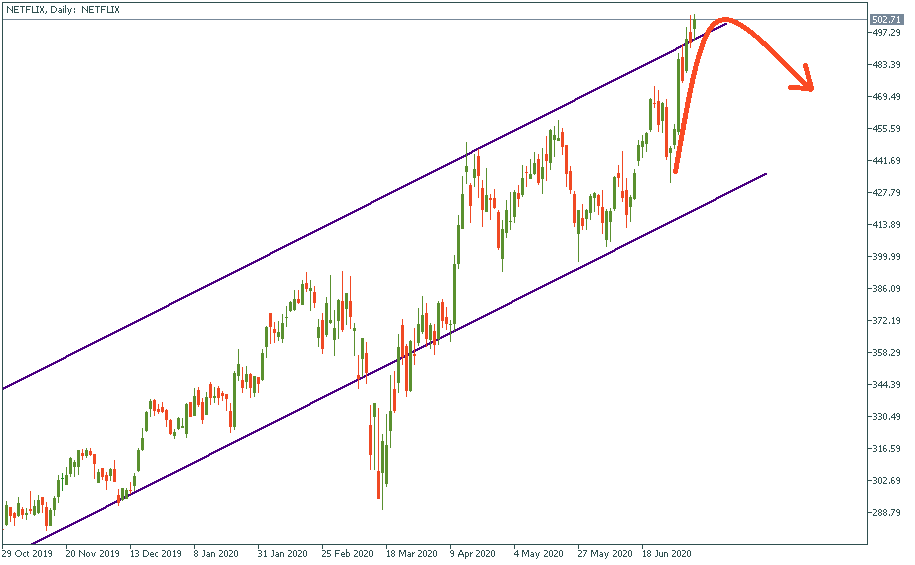Click the 344.39 price axis label
Image resolution: width=915 pixels, height=565 pixels.
885,385
